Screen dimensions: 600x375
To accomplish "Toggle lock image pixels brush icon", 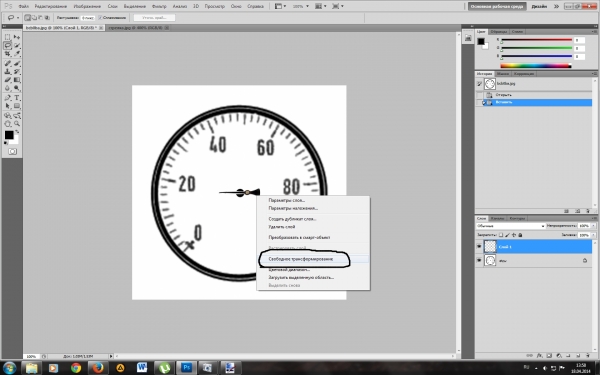I will pyautogui.click(x=507, y=235).
